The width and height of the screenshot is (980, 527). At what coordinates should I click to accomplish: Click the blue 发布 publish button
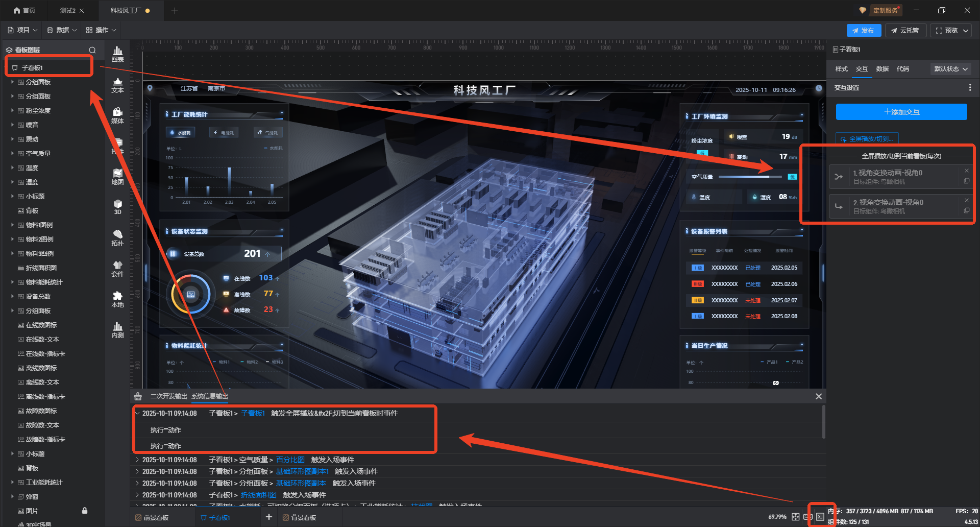click(x=863, y=31)
